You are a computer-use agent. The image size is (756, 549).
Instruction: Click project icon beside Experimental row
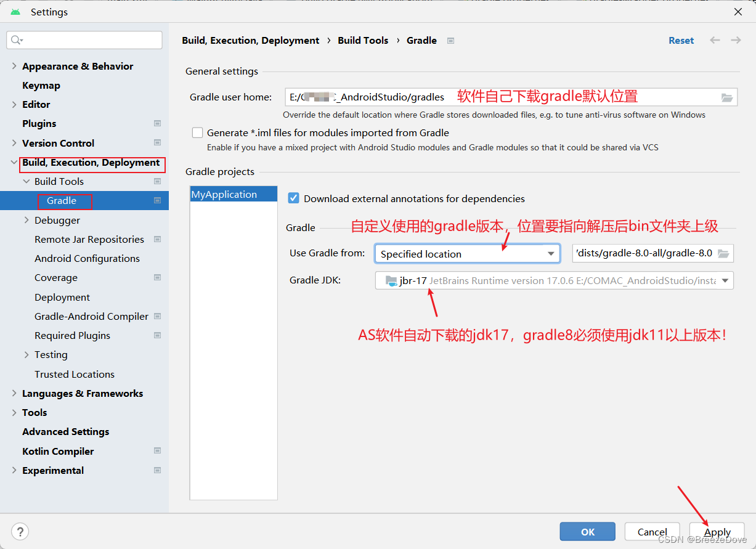point(157,470)
